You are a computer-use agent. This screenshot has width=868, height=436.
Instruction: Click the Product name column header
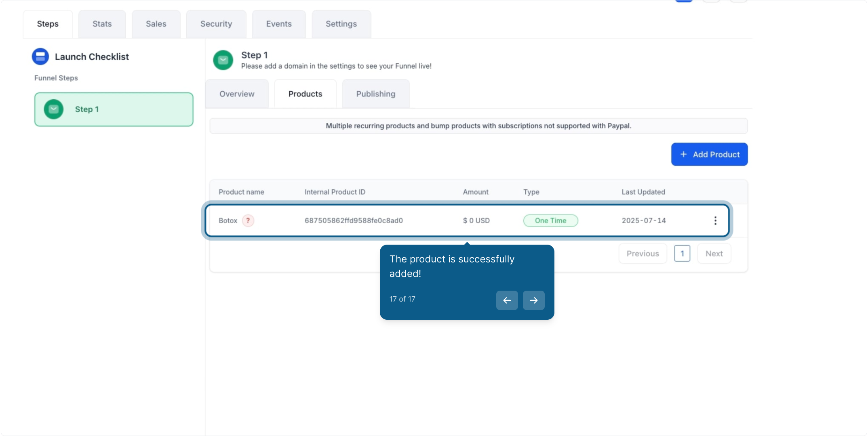pyautogui.click(x=241, y=192)
